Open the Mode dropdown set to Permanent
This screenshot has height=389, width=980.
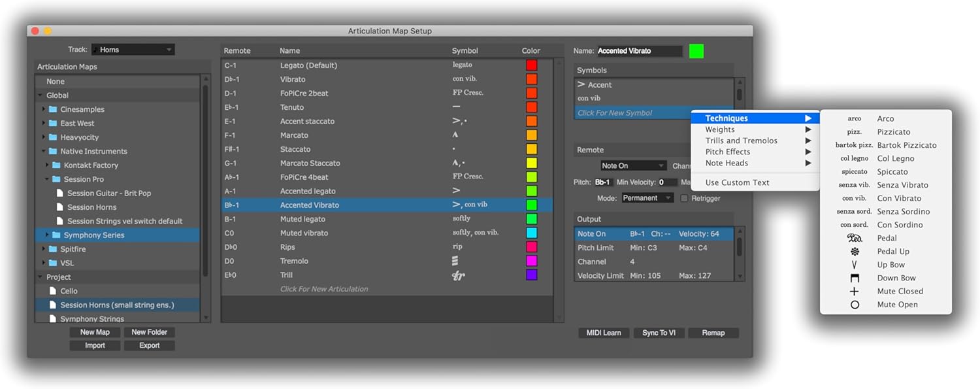click(x=647, y=198)
